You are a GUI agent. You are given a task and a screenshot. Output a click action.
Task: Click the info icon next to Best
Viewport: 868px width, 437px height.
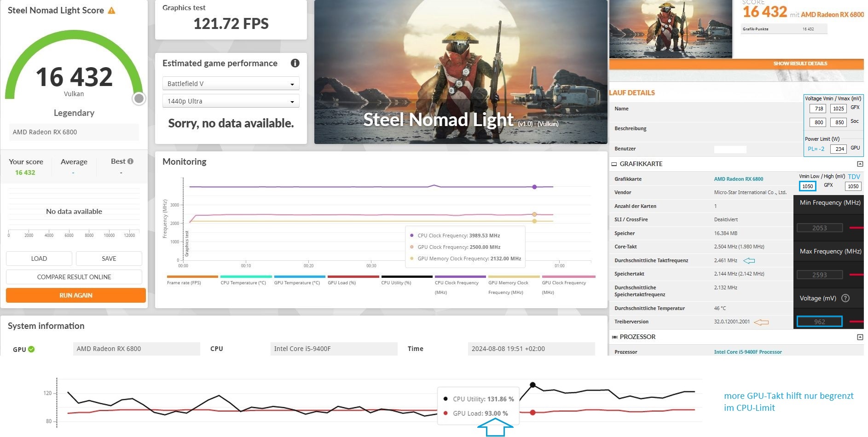[x=131, y=161]
